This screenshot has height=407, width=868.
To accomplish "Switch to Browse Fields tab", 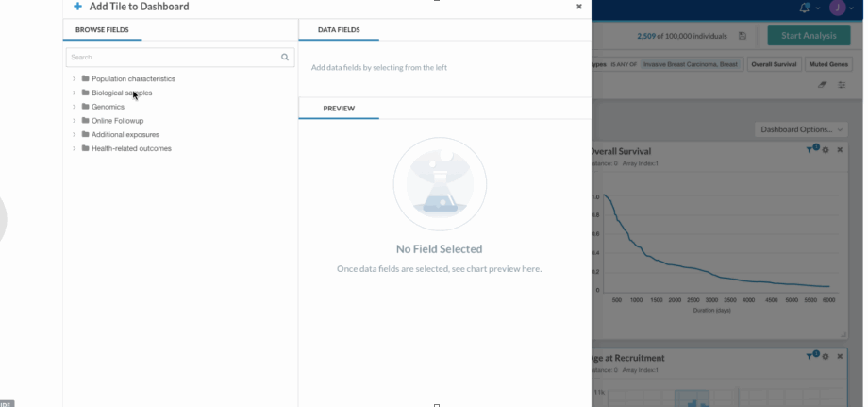I will click(x=102, y=30).
